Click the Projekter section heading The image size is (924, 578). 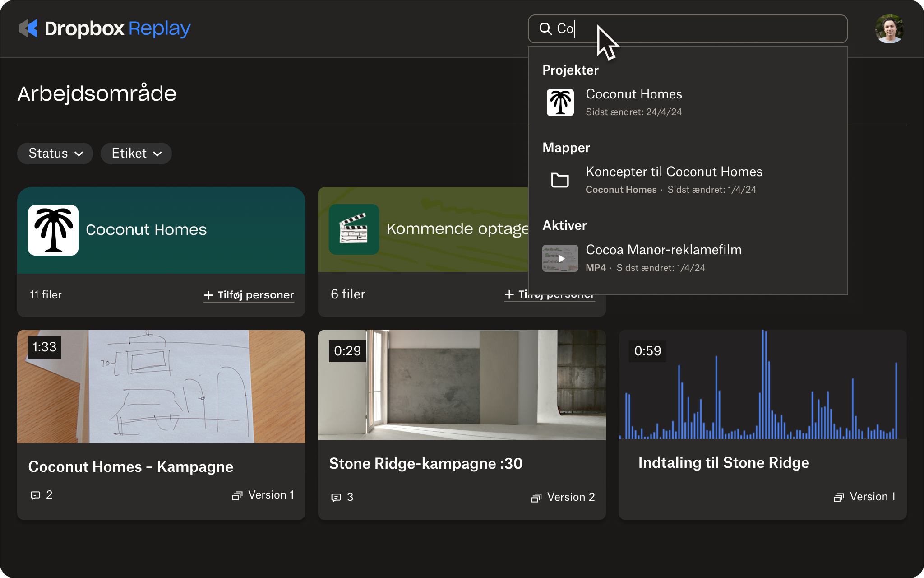click(570, 70)
